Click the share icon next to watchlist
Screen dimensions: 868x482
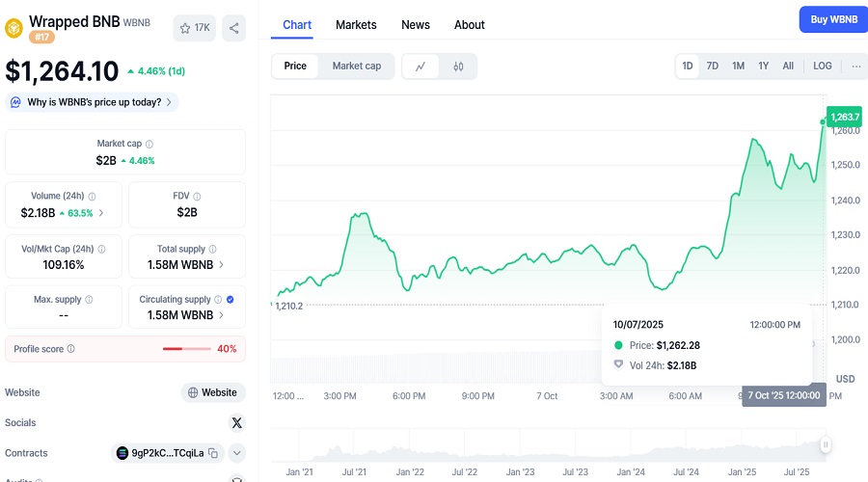click(x=233, y=28)
